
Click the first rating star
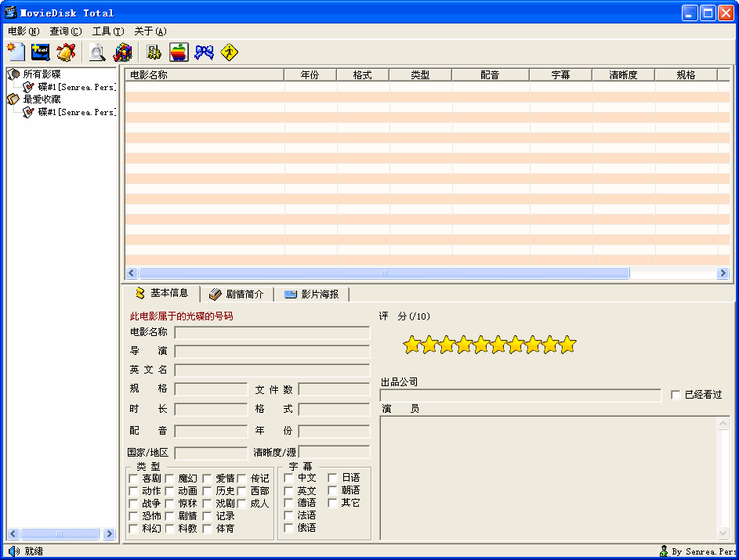412,345
